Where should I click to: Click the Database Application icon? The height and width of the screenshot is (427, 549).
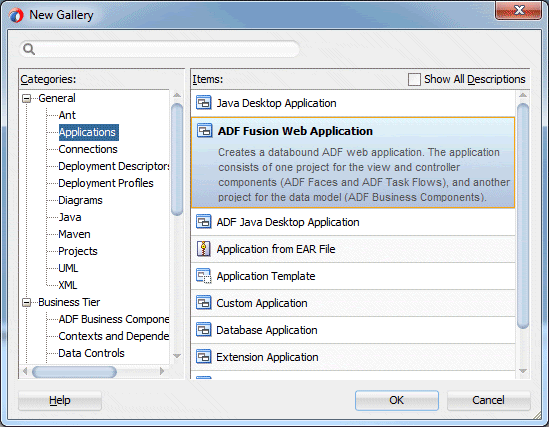203,330
